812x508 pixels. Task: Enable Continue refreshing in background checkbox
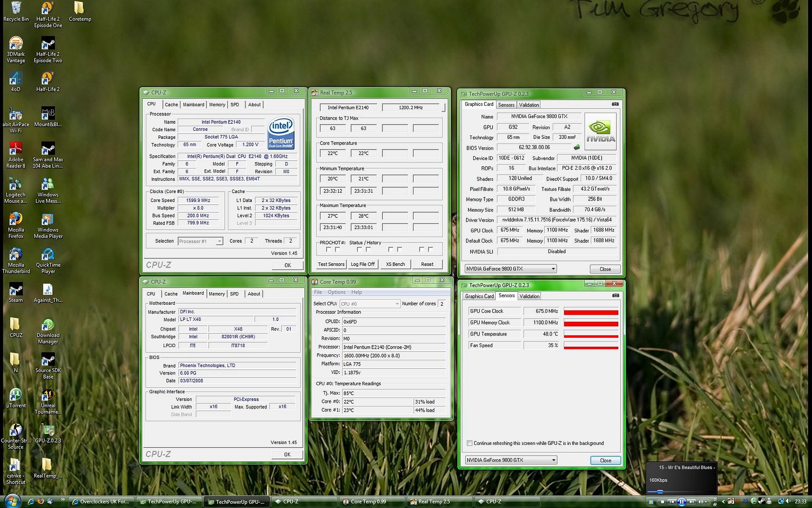[x=469, y=443]
